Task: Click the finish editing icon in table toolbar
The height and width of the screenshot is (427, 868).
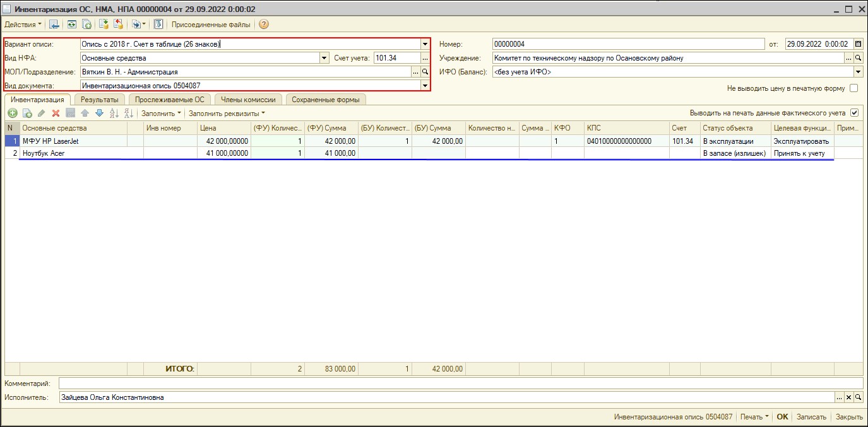Action: (70, 114)
